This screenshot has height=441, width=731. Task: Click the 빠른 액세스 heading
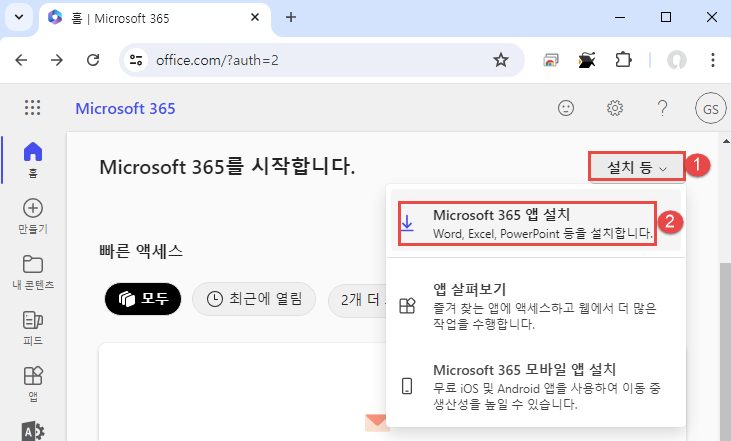coord(141,251)
